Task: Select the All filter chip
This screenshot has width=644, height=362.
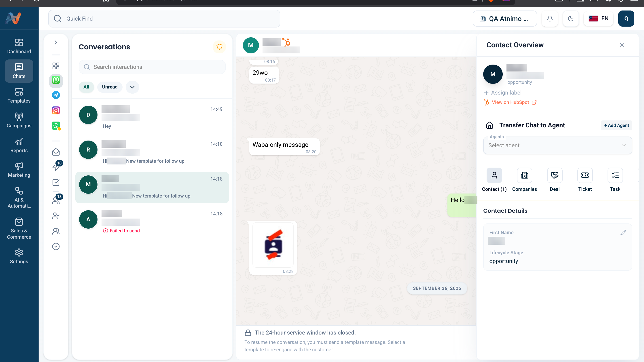Action: coord(86,87)
